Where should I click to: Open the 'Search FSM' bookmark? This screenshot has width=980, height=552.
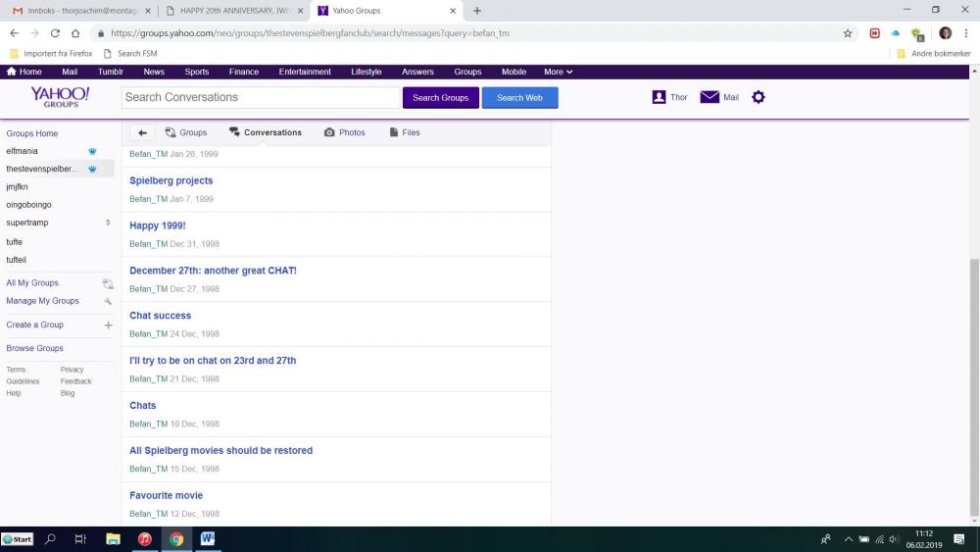point(130,54)
